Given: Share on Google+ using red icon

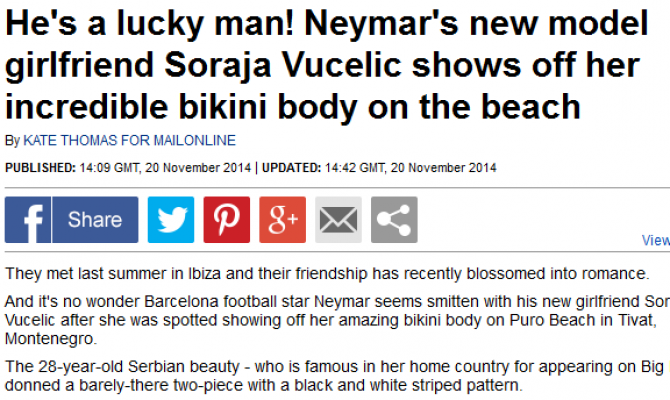Looking at the screenshot, I should 283,220.
